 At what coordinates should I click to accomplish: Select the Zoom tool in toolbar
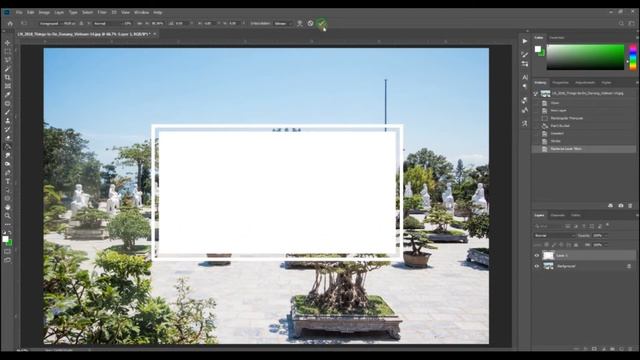7,216
